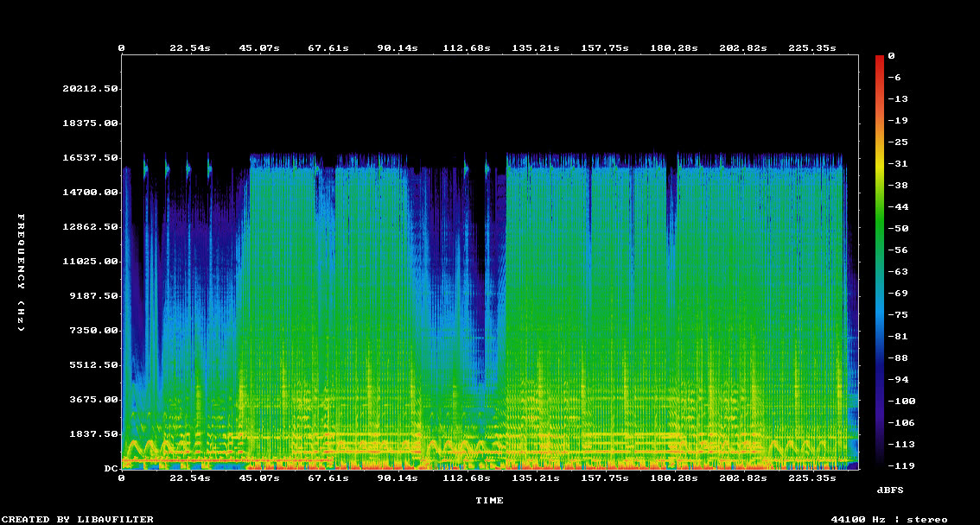The height and width of the screenshot is (525, 980).
Task: Click the CREATED BY LIBAVFILTER text
Action: (78, 519)
